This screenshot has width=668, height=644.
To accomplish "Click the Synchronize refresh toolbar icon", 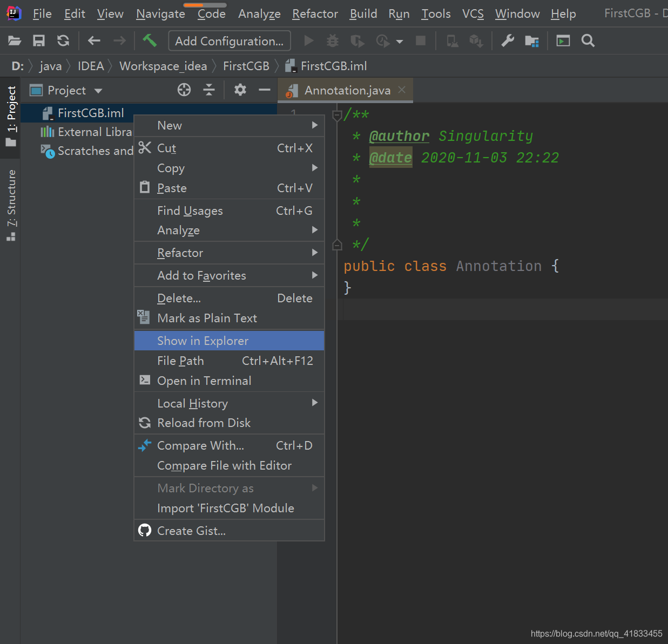I will [63, 40].
